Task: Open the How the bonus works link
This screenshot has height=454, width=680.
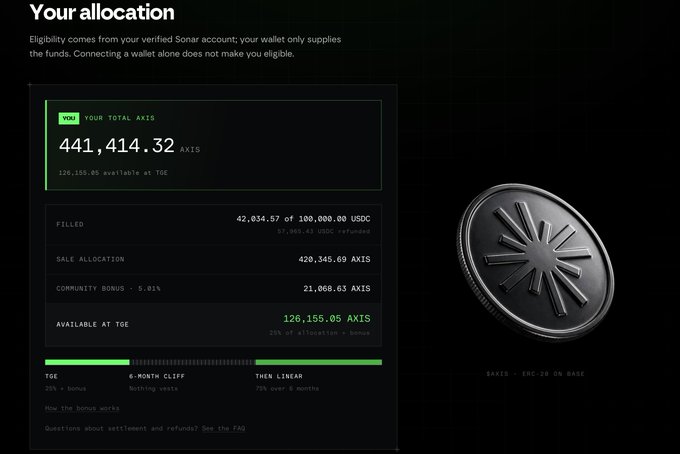Action: (82, 408)
